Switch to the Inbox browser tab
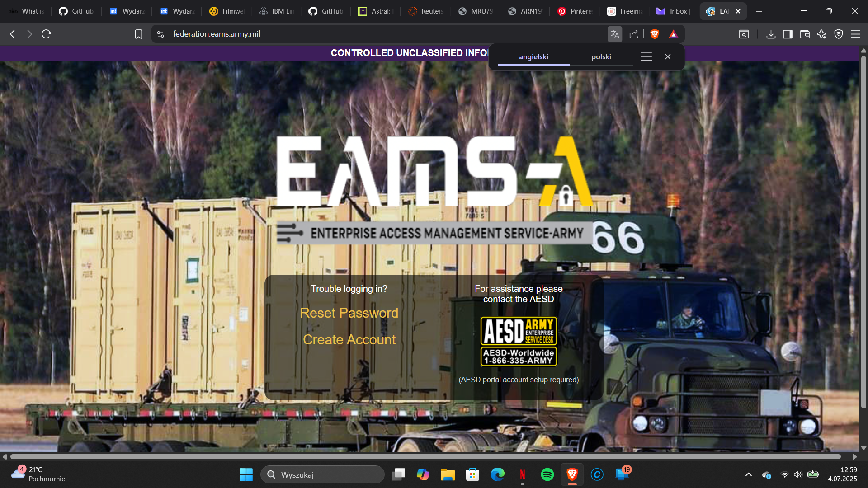Image resolution: width=868 pixels, height=488 pixels. [674, 11]
